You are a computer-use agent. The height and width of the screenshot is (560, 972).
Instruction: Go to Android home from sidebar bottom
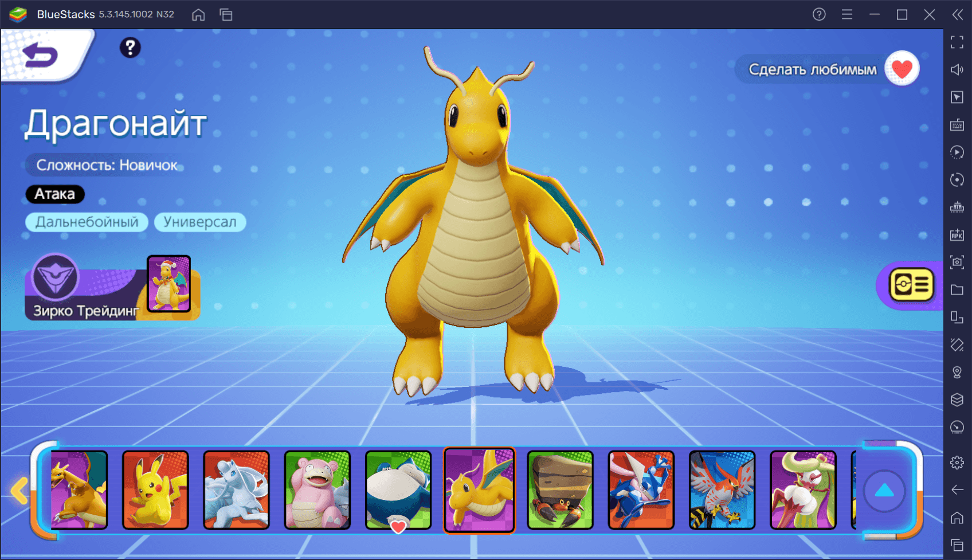click(957, 518)
